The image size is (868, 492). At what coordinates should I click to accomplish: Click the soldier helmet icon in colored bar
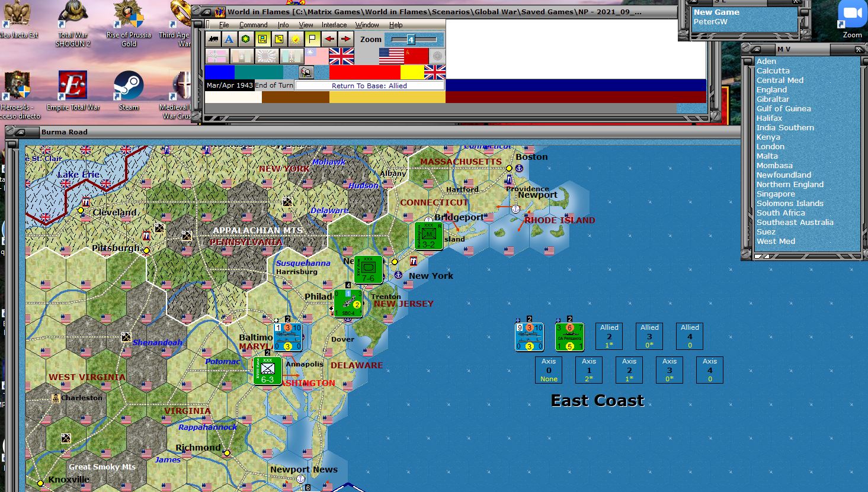tap(306, 72)
